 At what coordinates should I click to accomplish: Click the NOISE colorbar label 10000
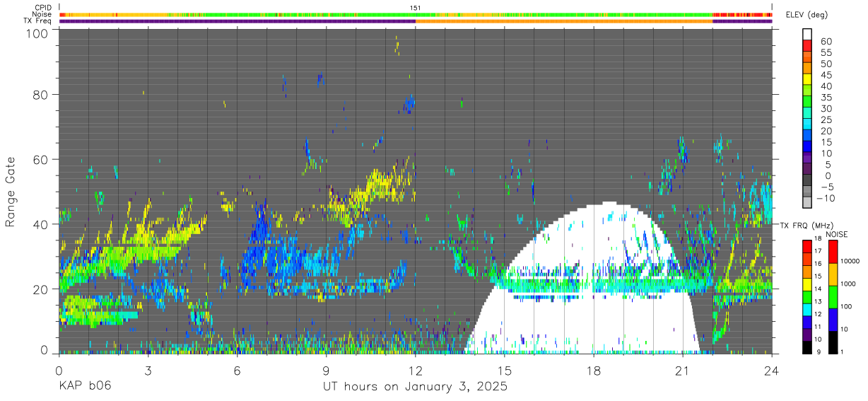(850, 261)
